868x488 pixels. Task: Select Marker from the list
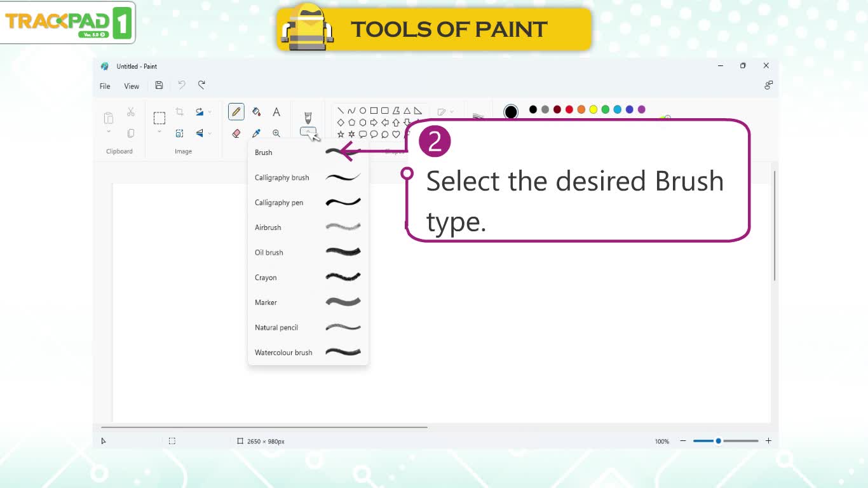click(x=308, y=302)
